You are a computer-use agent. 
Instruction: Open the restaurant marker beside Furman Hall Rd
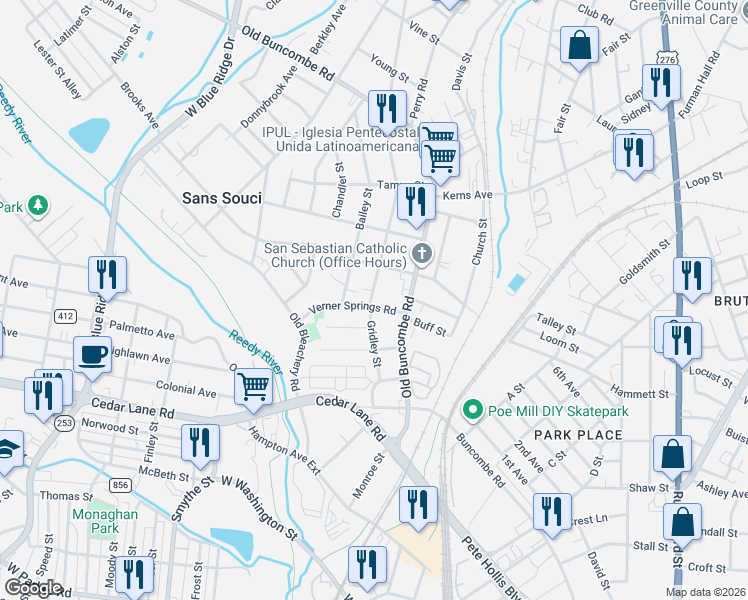click(x=661, y=85)
